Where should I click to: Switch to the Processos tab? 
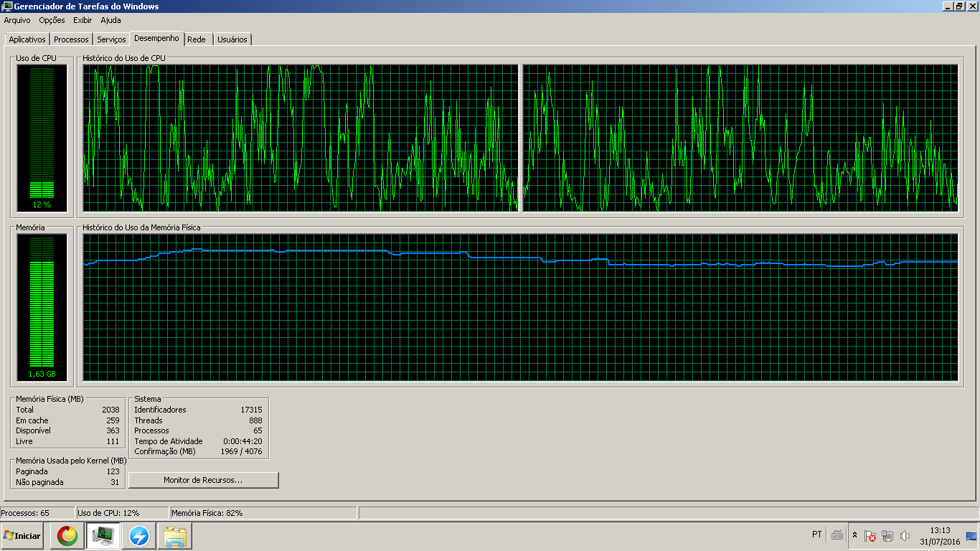(71, 39)
